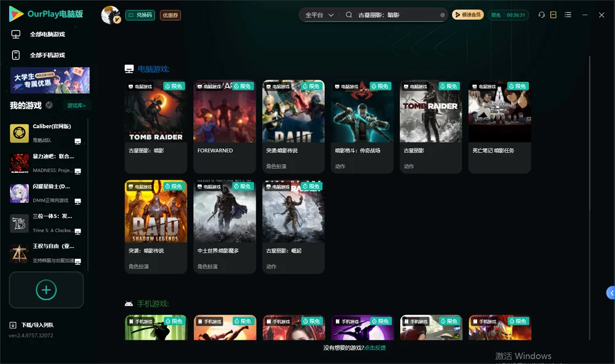Click the yellow bookmark icon in title bar
Screen dimensions: 615x364
pyautogui.click(x=553, y=15)
